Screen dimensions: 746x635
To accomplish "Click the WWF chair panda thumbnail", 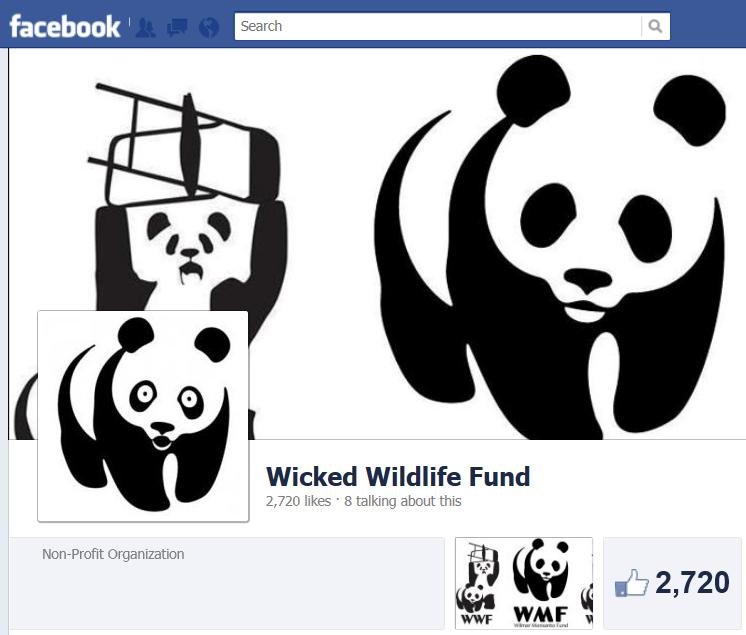I will tap(477, 583).
